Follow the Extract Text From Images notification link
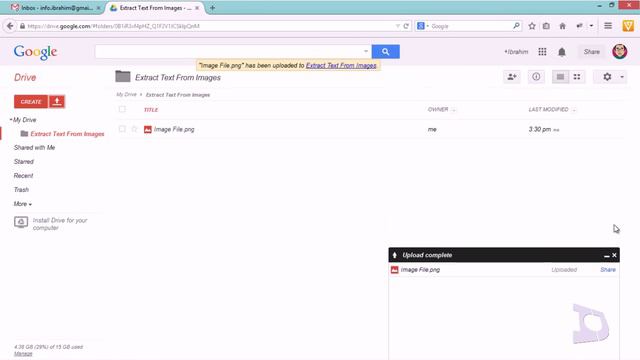Viewport: 640px width, 360px height. click(341, 65)
